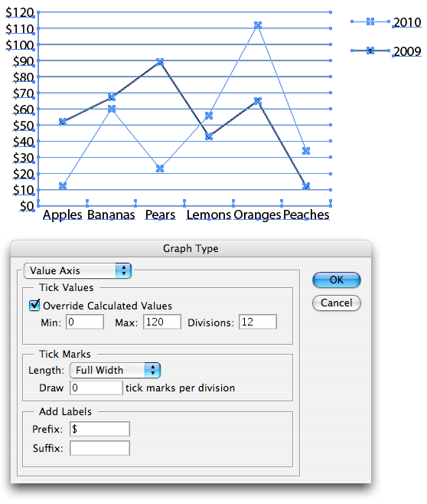427x504 pixels.
Task: Click the 2009 legend marker icon
Action: point(370,51)
